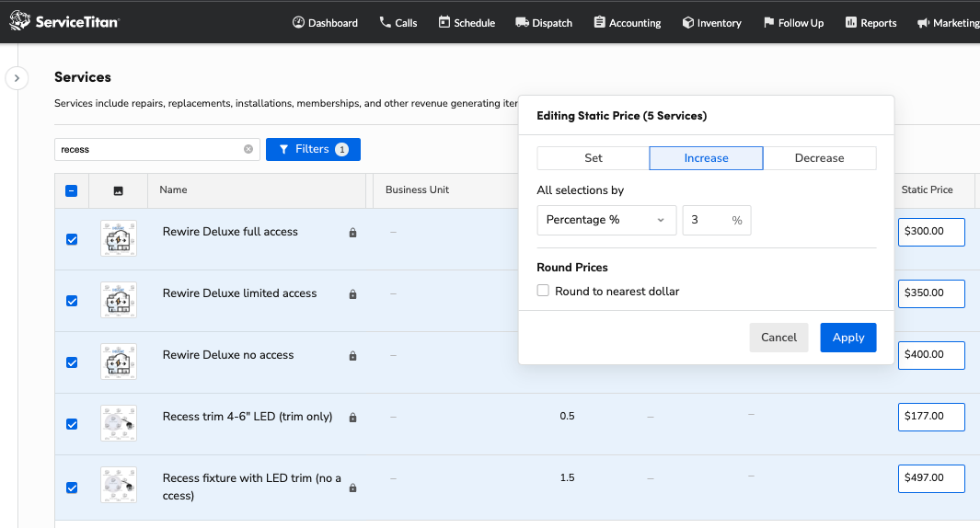The width and height of the screenshot is (980, 528).
Task: Click the Cancel button
Action: pyautogui.click(x=778, y=338)
